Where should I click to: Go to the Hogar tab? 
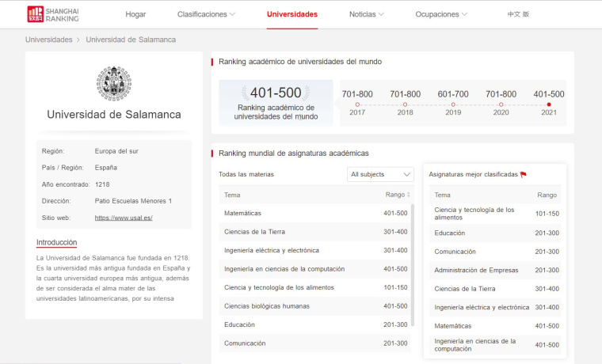click(135, 14)
